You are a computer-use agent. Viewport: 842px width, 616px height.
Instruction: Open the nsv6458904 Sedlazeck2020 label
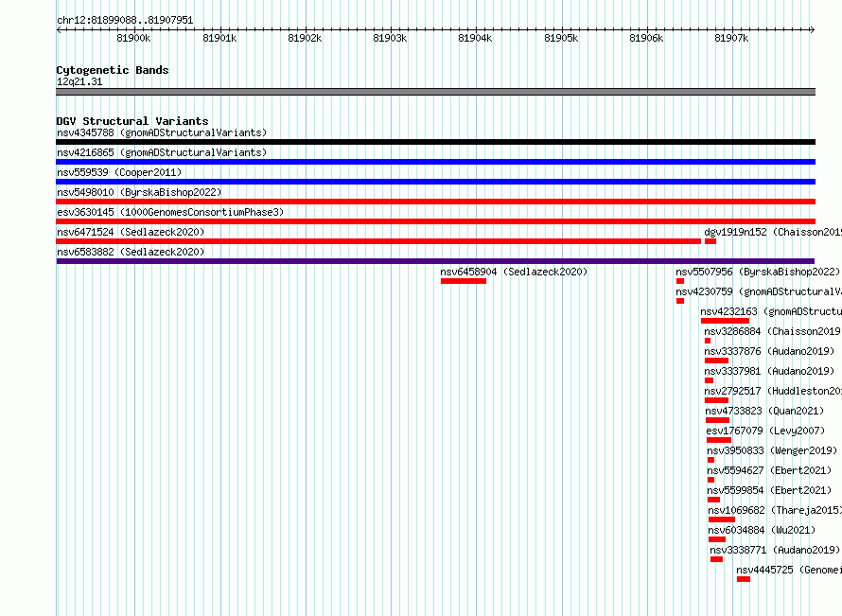[514, 272]
